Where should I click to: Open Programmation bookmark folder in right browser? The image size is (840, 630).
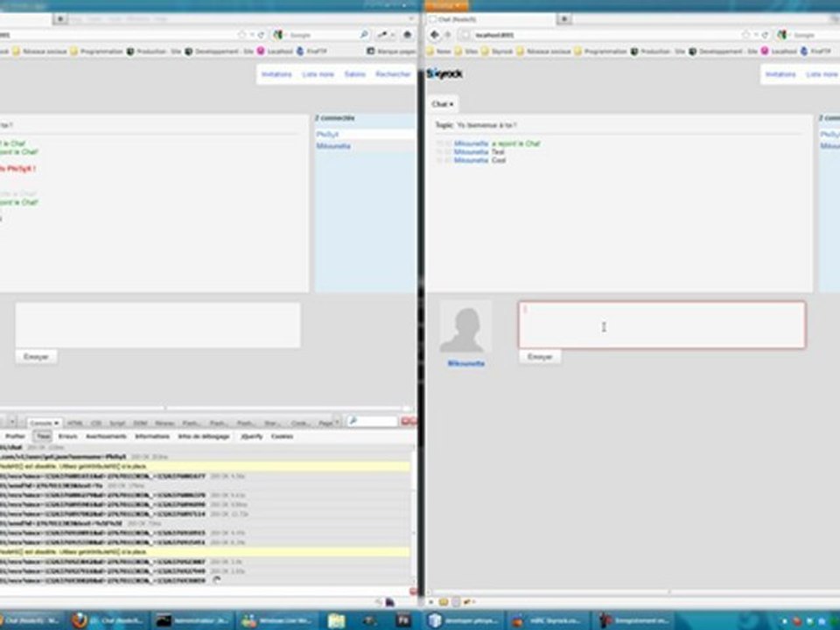(x=600, y=52)
